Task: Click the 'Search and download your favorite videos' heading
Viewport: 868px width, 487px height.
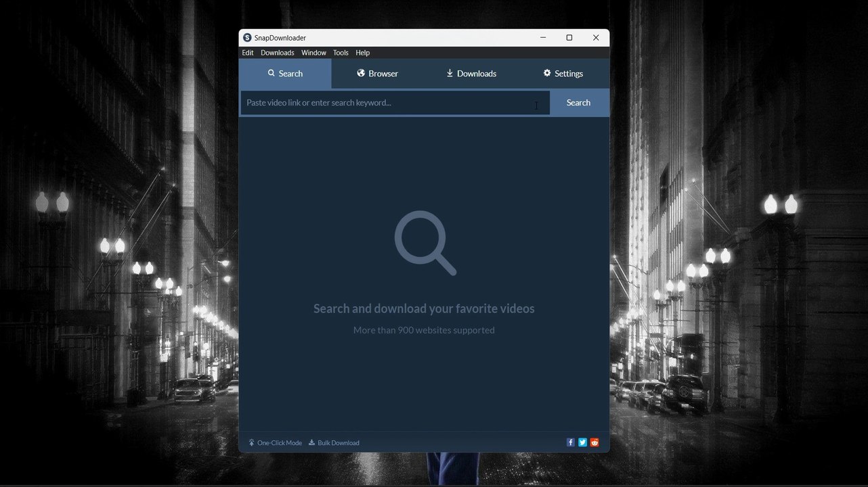Action: [424, 308]
